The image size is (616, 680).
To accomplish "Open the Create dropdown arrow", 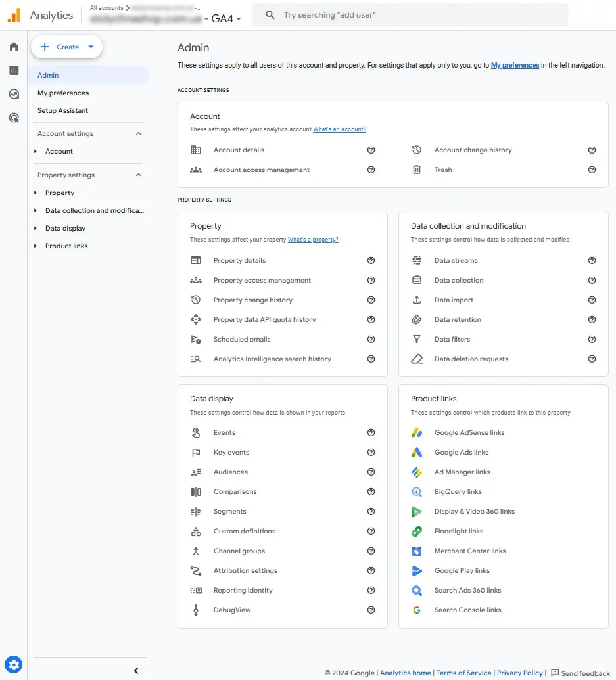I will (91, 47).
